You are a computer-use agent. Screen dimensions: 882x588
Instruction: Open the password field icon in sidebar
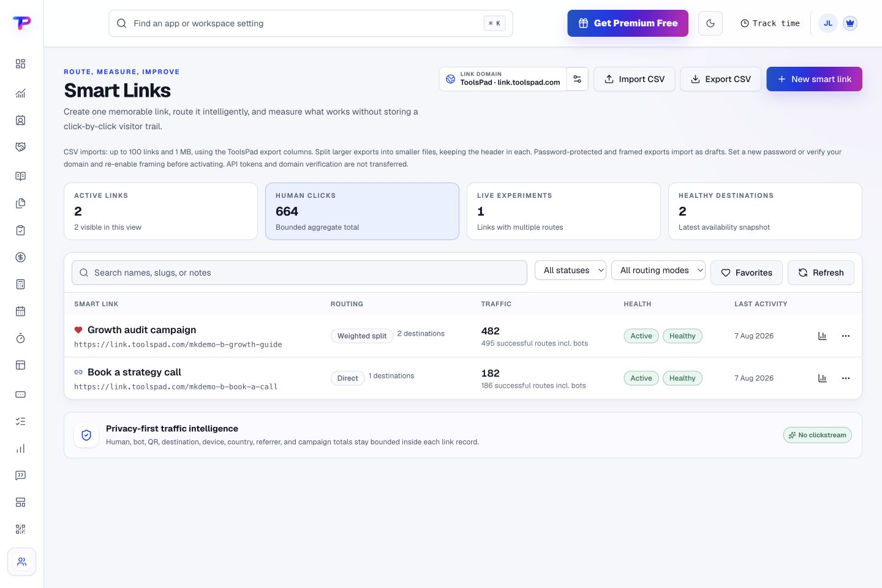pos(20,394)
